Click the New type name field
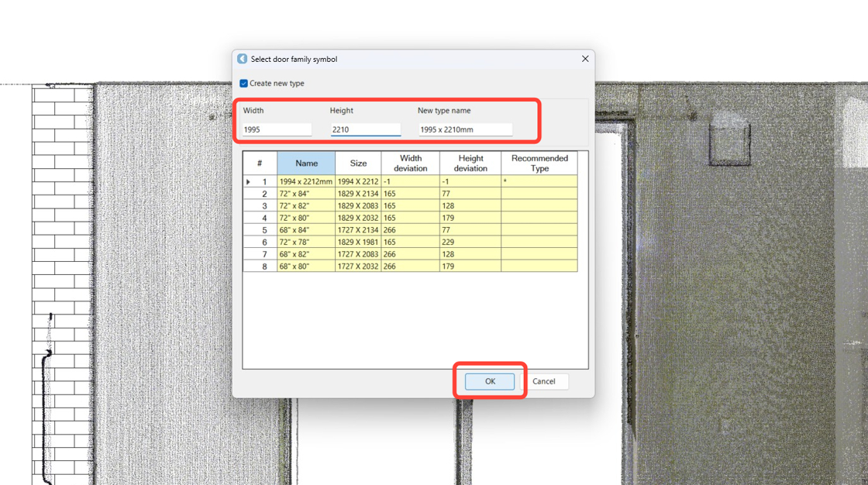 tap(465, 129)
